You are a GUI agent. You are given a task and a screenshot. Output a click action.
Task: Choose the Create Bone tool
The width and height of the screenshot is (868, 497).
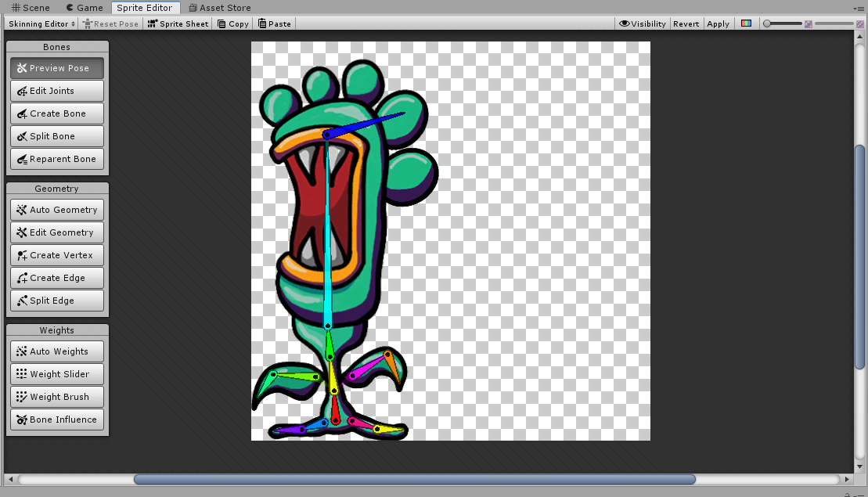[x=56, y=113]
